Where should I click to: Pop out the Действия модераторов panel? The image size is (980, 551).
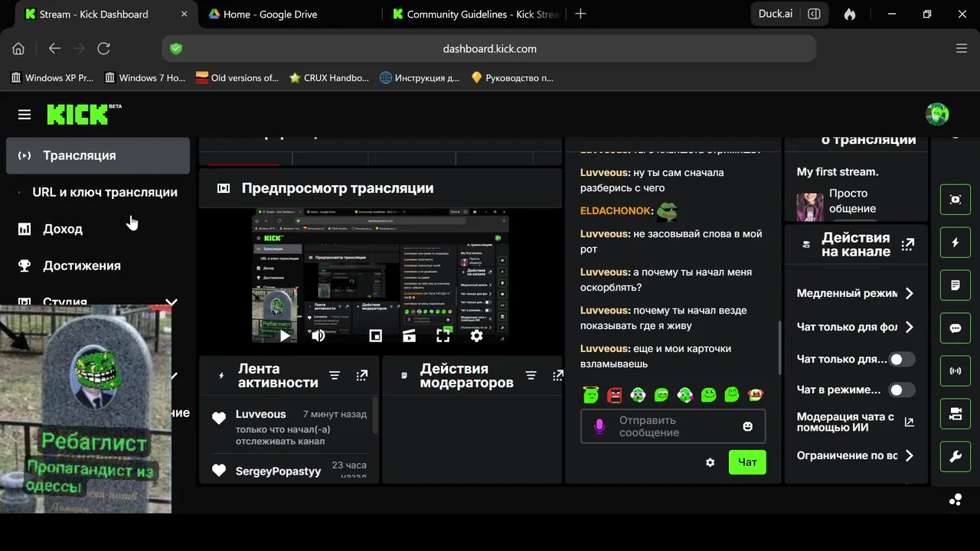pos(558,376)
